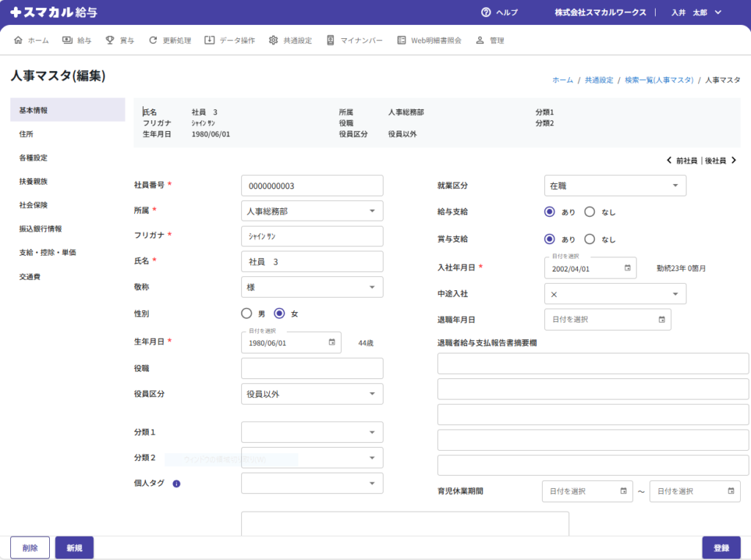Switch to 住所 sidebar tab
Viewport: 751px width, 560px height.
[26, 134]
